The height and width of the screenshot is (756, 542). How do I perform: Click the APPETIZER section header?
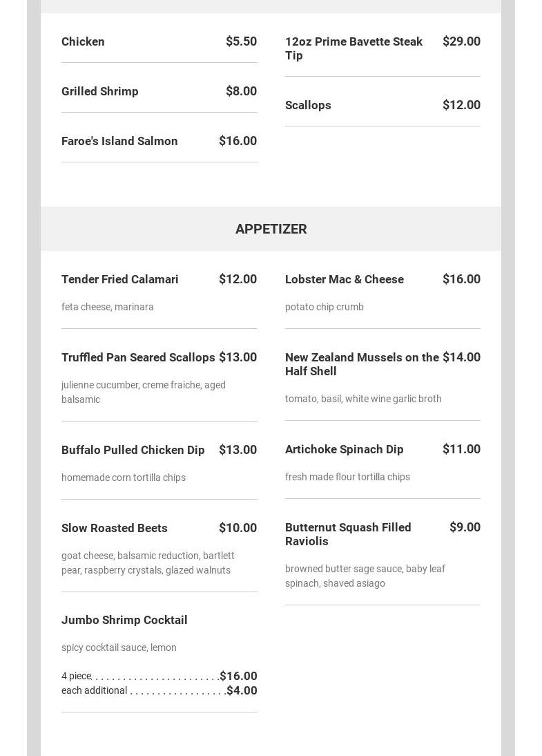pos(271,229)
